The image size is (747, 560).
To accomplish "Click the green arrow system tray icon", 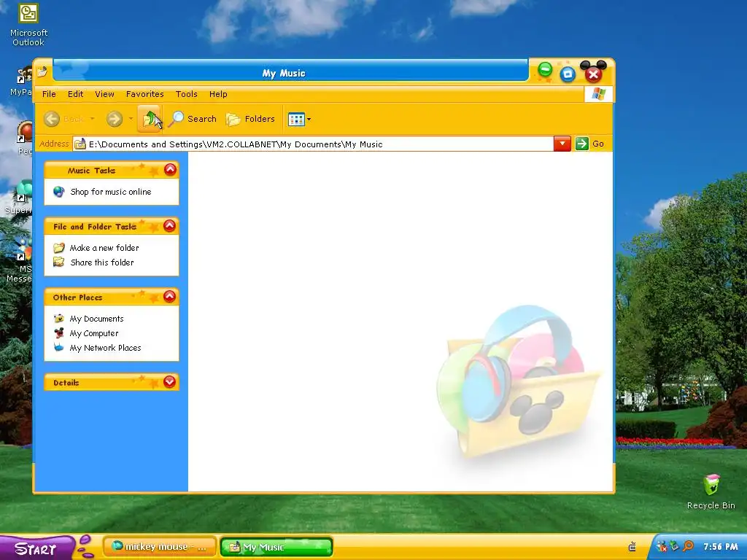I will [675, 546].
